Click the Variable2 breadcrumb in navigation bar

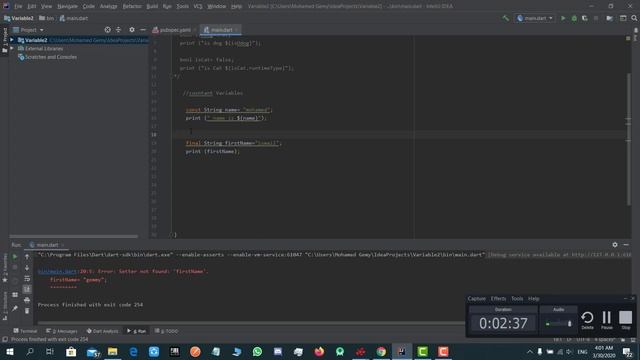pyautogui.click(x=19, y=18)
